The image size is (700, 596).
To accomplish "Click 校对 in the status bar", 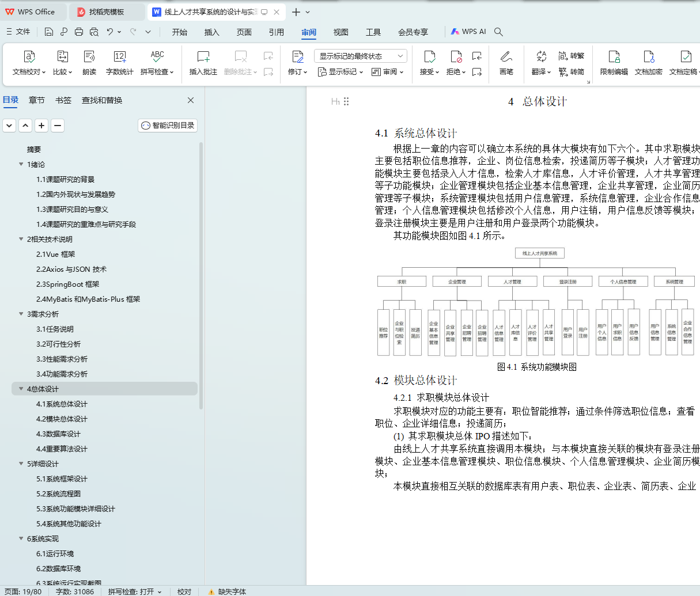I will tap(184, 591).
